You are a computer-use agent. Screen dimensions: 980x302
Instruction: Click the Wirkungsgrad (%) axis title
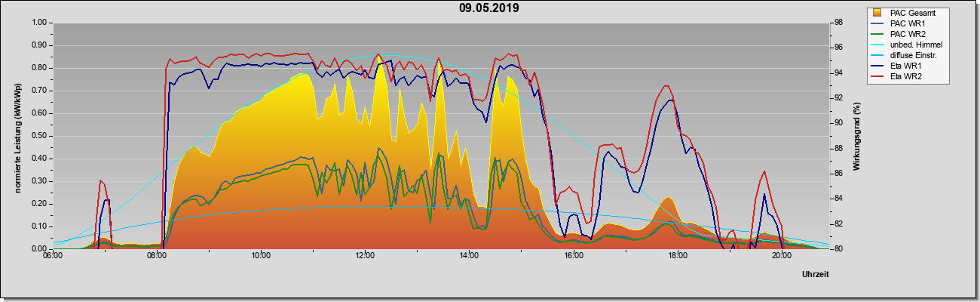pyautogui.click(x=857, y=136)
